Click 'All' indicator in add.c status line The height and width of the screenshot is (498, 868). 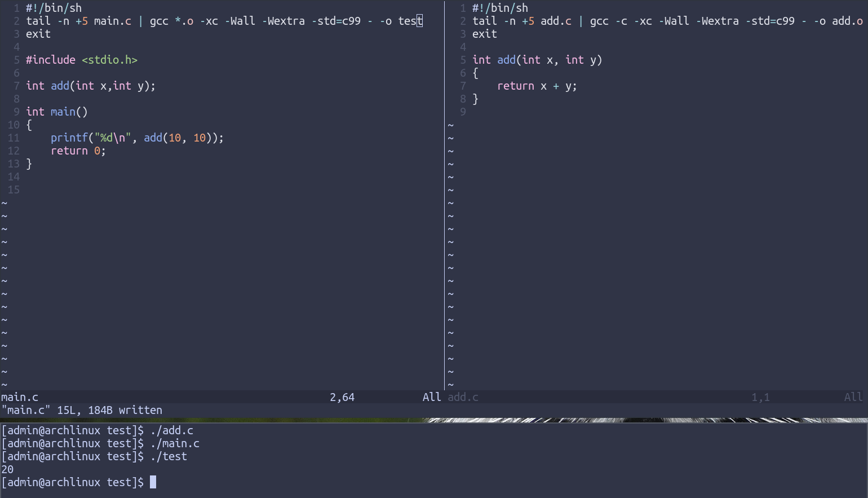coord(853,397)
